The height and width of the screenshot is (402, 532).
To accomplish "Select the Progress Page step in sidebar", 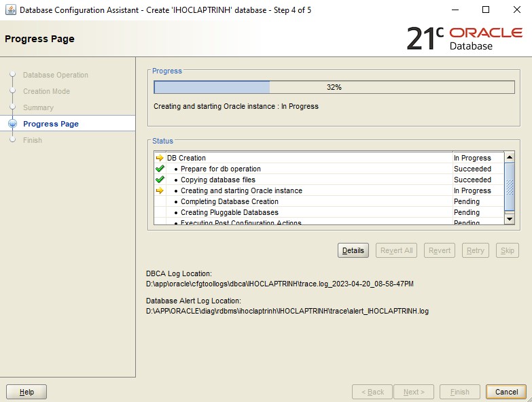I will [x=51, y=124].
